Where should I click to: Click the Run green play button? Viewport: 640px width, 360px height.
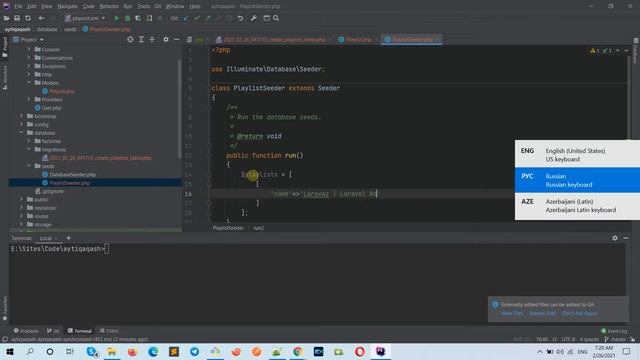coord(117,18)
